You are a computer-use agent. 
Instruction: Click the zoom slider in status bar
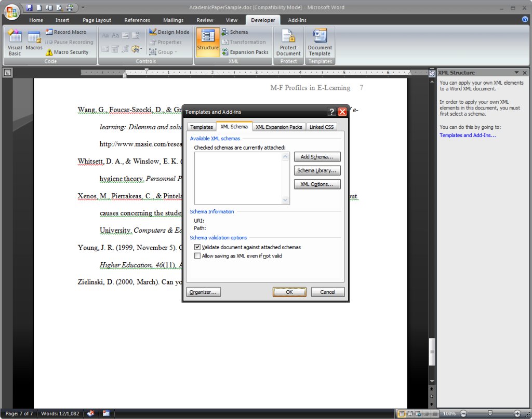pos(489,414)
